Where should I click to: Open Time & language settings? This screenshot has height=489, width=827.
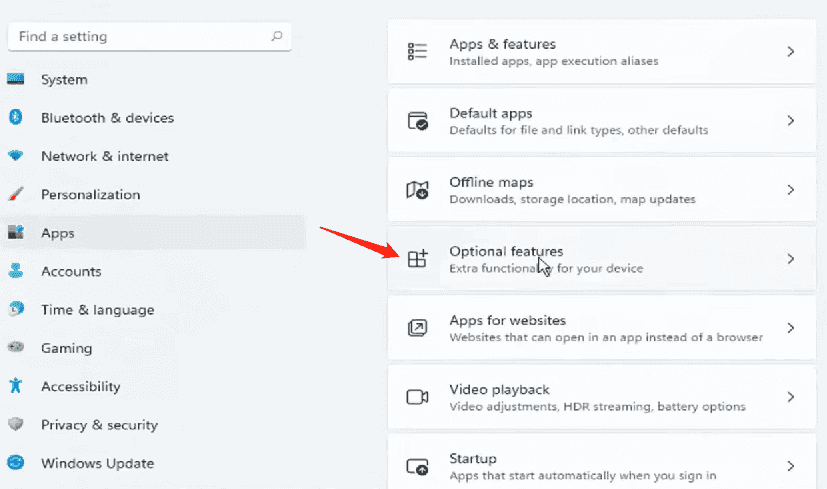(x=98, y=310)
